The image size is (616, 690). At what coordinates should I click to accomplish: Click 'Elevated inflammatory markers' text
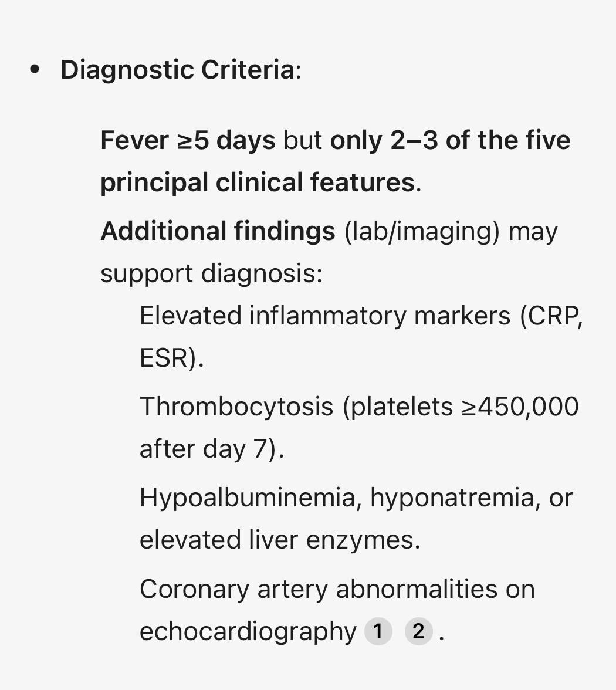tap(325, 316)
